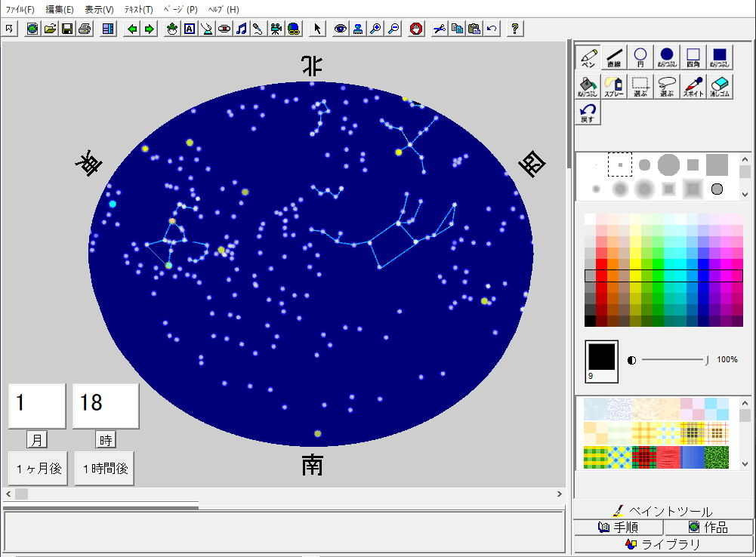Choose the 直線 straight line tool

coord(614,57)
